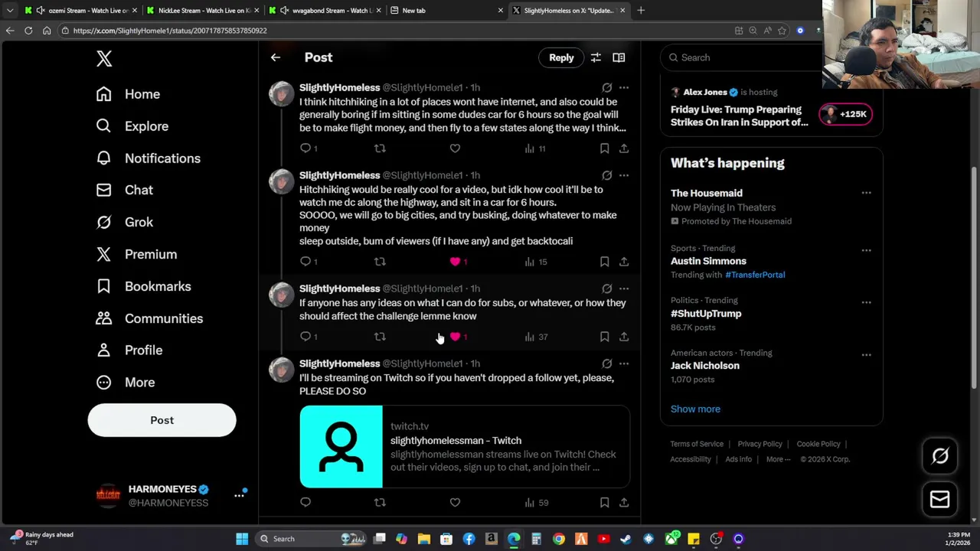
Task: Bookmark the busking in big cities tweet
Action: tap(604, 262)
